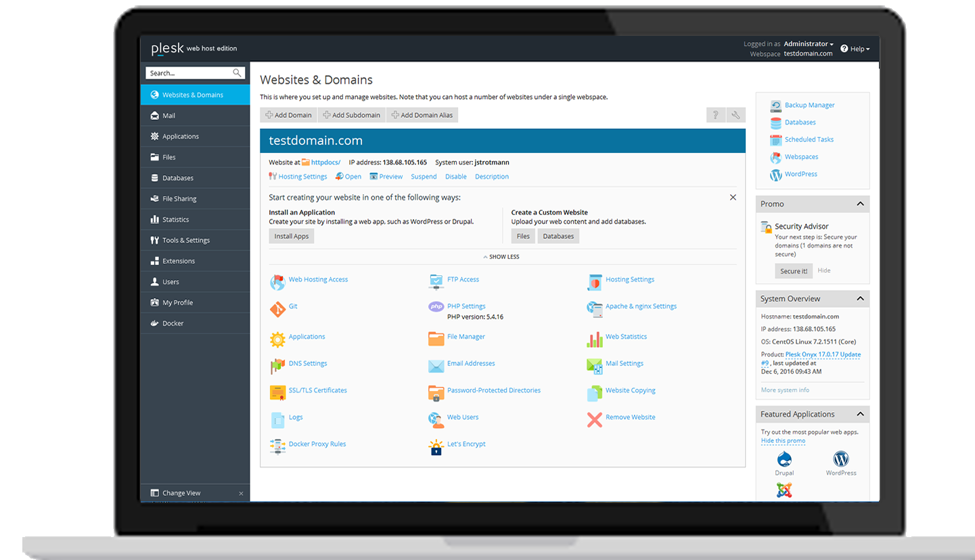Close the website creation hints panel
Screen dimensions: 975x560
pyautogui.click(x=733, y=197)
